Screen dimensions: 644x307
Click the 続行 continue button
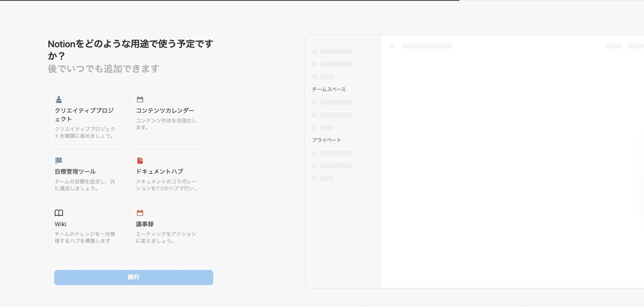pyautogui.click(x=134, y=277)
